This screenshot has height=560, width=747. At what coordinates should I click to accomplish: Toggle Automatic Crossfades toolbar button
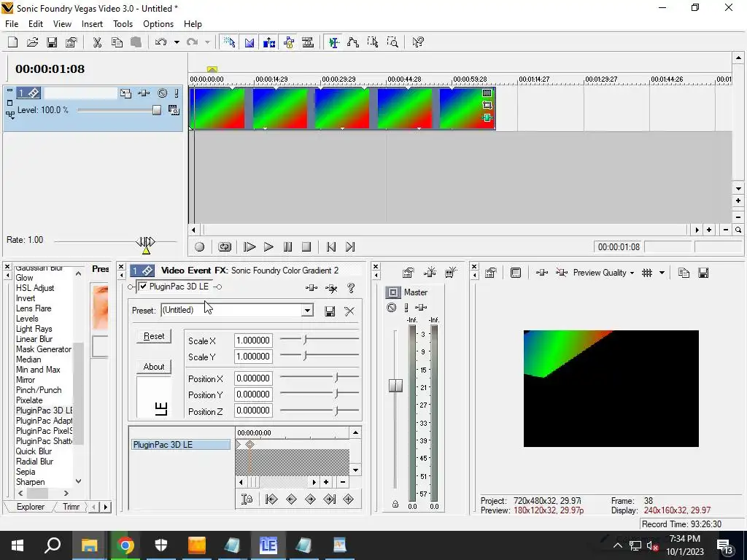coord(249,42)
